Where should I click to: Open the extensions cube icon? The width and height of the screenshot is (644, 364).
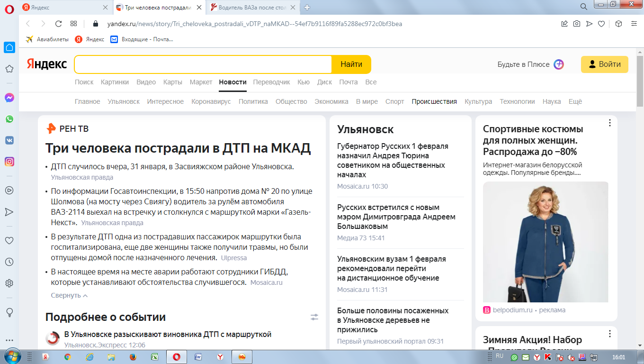[x=618, y=24]
